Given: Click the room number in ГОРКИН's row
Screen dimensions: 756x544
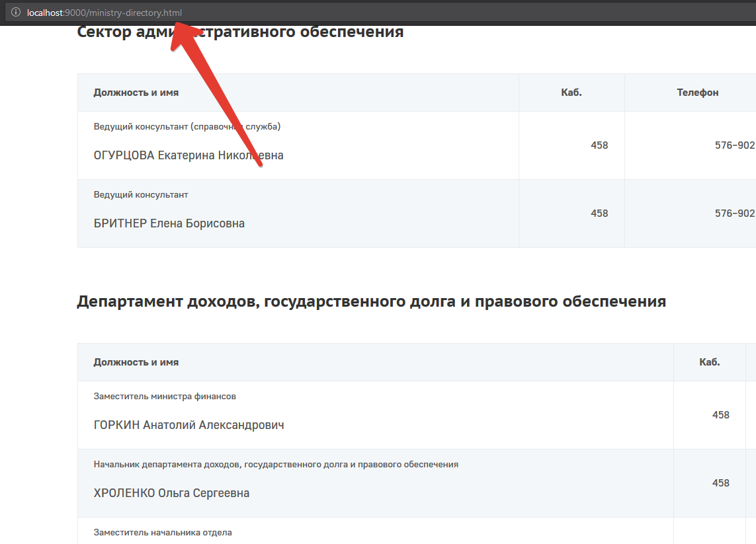Looking at the screenshot, I should click(720, 415).
